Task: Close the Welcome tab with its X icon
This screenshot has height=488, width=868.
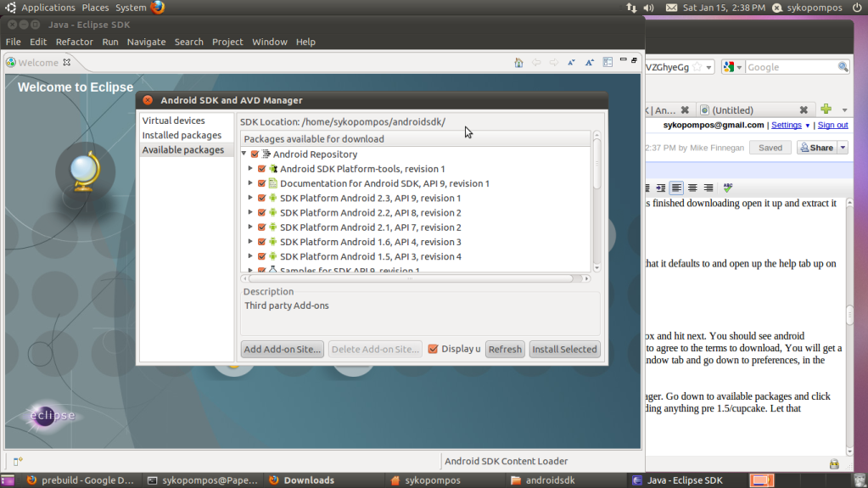Action: click(x=67, y=62)
